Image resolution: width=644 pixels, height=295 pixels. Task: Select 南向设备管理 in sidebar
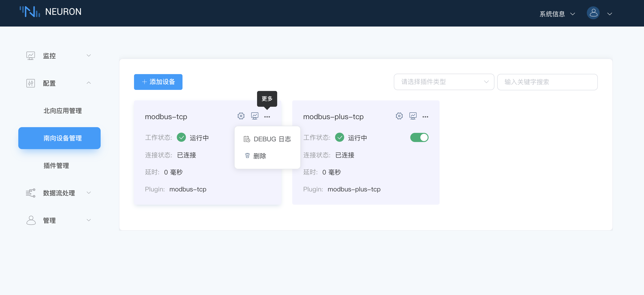[59, 138]
